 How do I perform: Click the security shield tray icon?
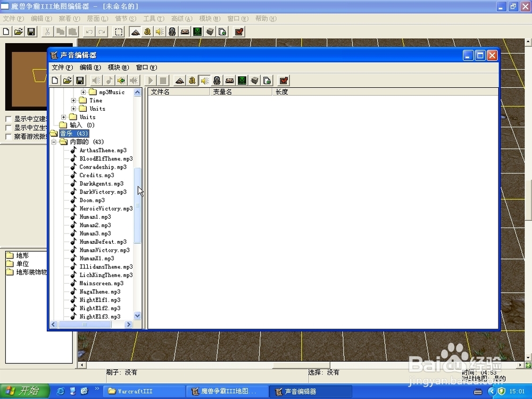501,391
